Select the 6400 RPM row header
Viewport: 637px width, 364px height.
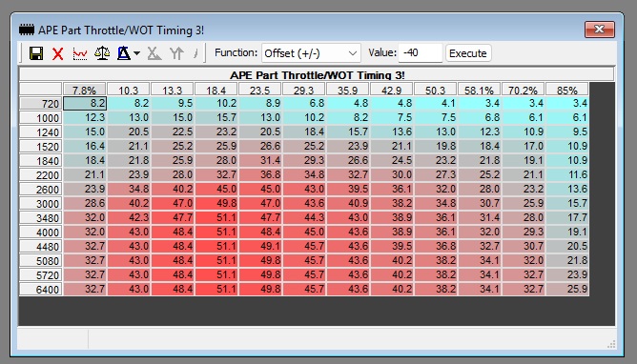[x=41, y=290]
